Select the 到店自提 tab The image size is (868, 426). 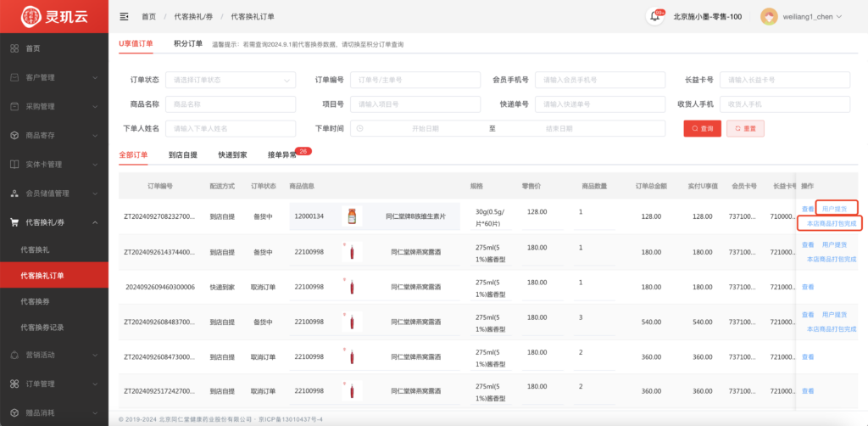coord(183,154)
